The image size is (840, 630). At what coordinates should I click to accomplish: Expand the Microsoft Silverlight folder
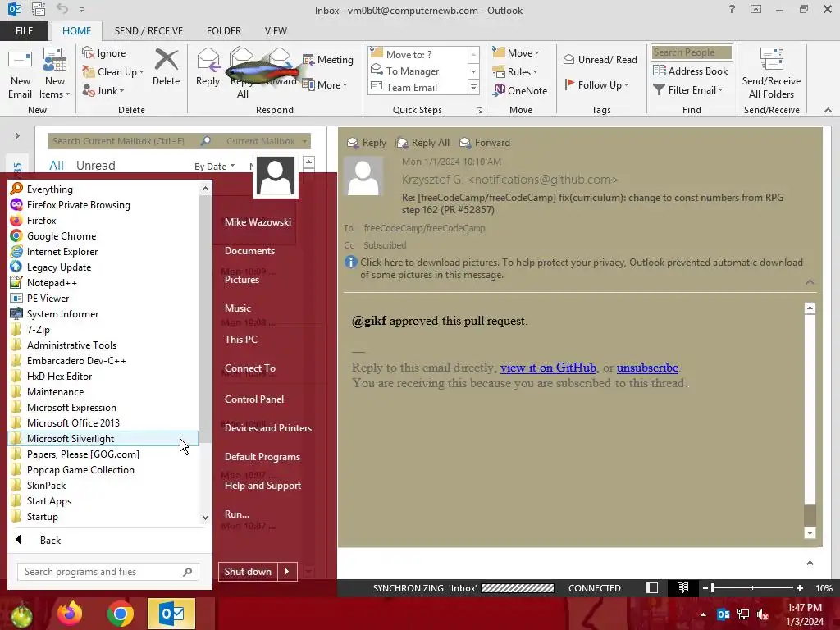click(x=104, y=438)
